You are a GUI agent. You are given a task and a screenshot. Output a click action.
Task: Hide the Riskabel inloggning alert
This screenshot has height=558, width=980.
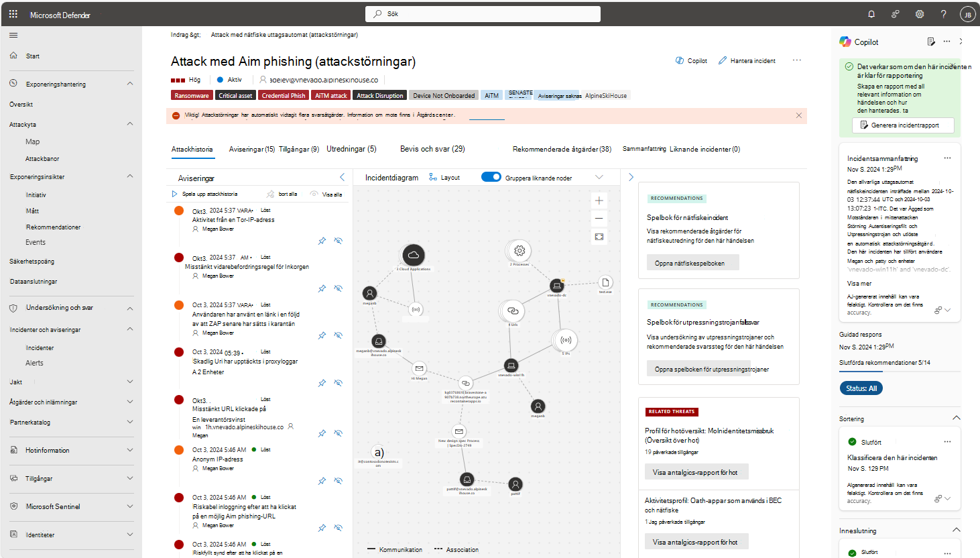(339, 528)
